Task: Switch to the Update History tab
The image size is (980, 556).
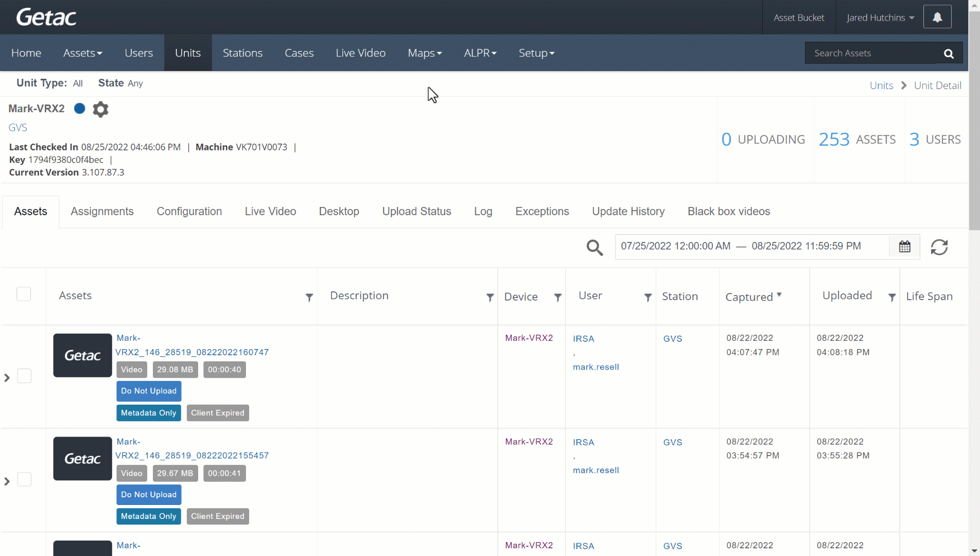Action: click(628, 212)
